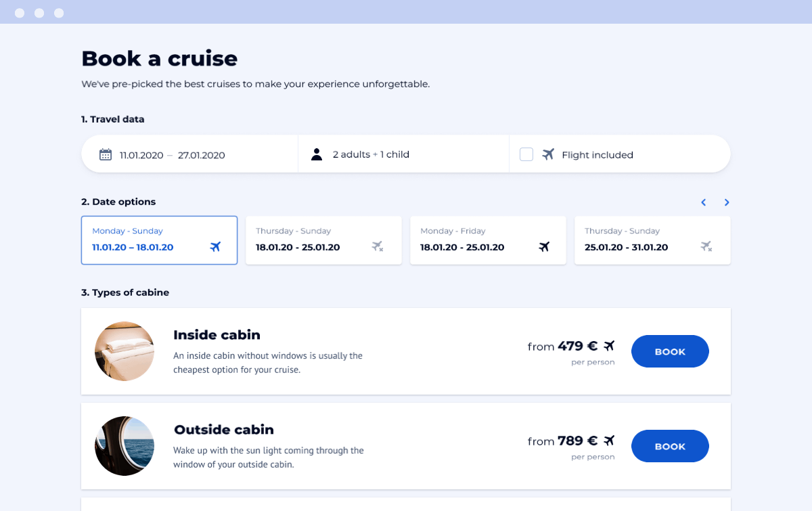
Task: Book the Inside cabin
Action: 670,351
